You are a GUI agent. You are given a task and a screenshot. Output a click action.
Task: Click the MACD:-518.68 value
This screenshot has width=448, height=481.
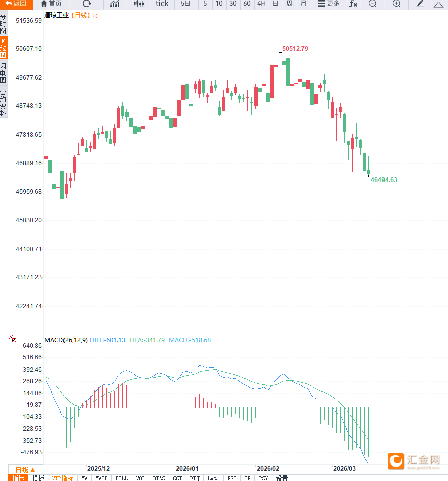pos(190,340)
